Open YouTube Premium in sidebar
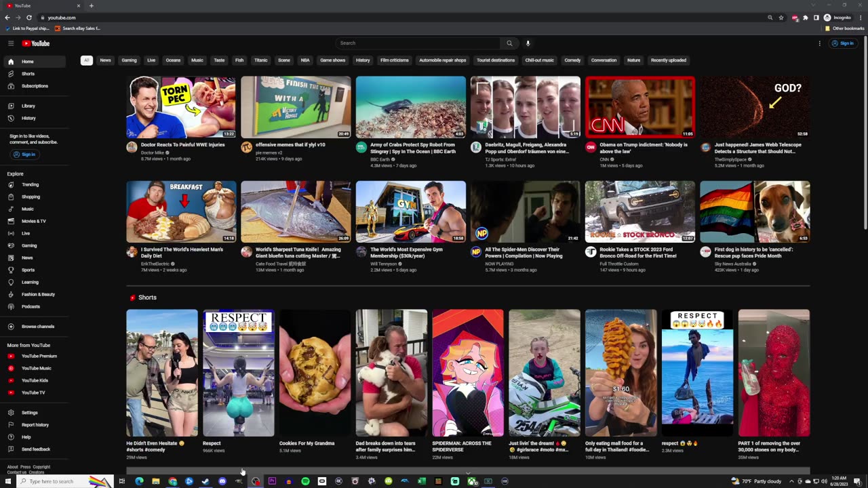 coord(33,356)
